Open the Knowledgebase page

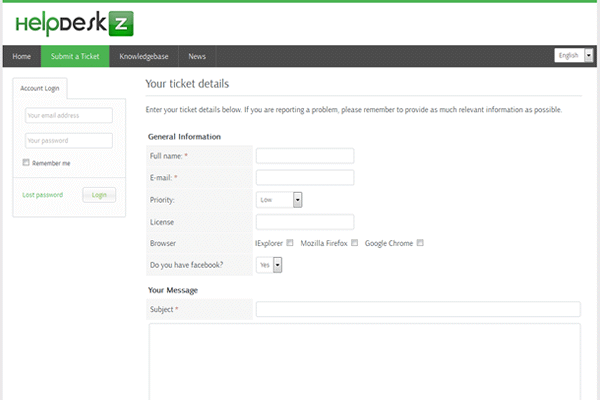click(x=143, y=56)
